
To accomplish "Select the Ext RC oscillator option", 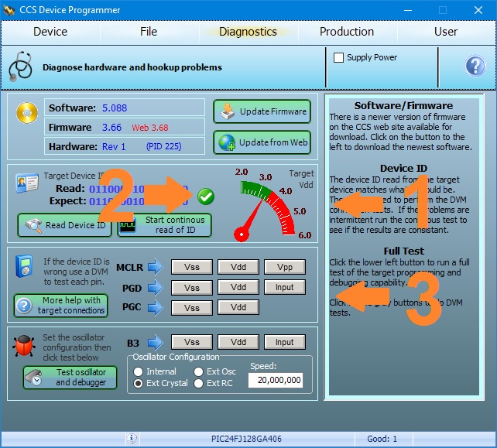I will tap(198, 383).
